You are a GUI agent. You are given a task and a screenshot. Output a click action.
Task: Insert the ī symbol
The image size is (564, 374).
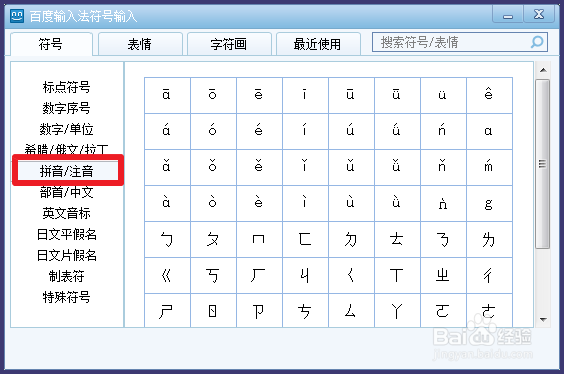point(305,95)
